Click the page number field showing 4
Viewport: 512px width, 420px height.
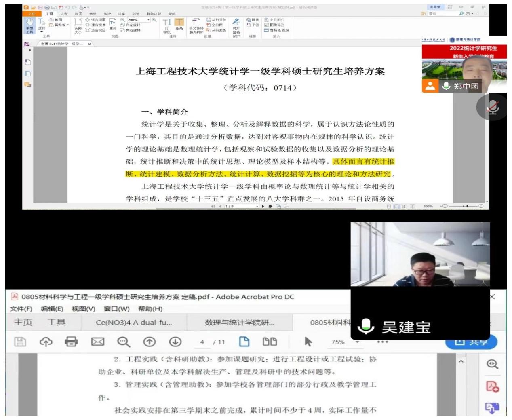202,342
